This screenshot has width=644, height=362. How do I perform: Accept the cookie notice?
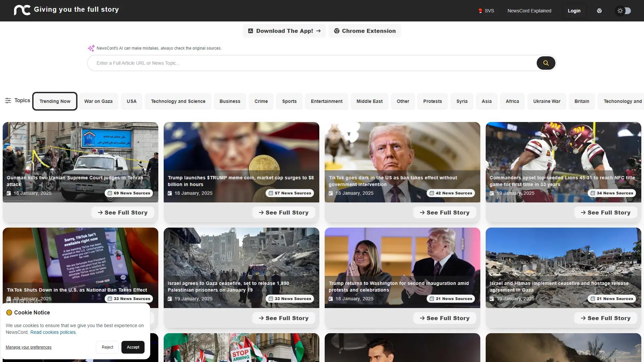[132, 347]
